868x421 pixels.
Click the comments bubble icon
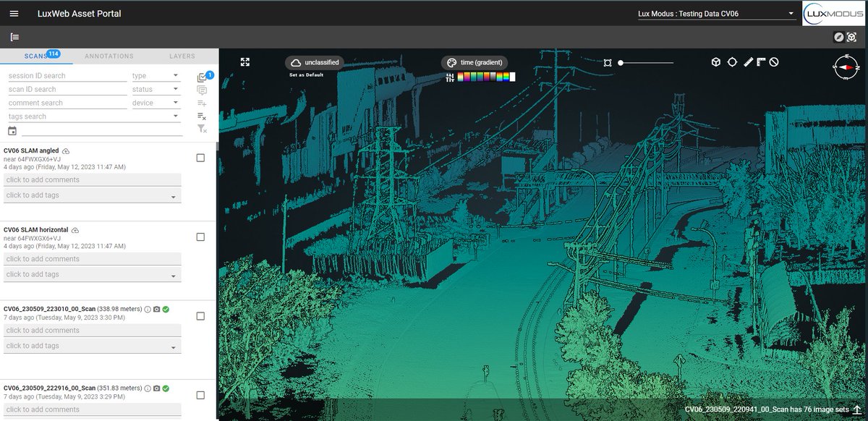202,90
